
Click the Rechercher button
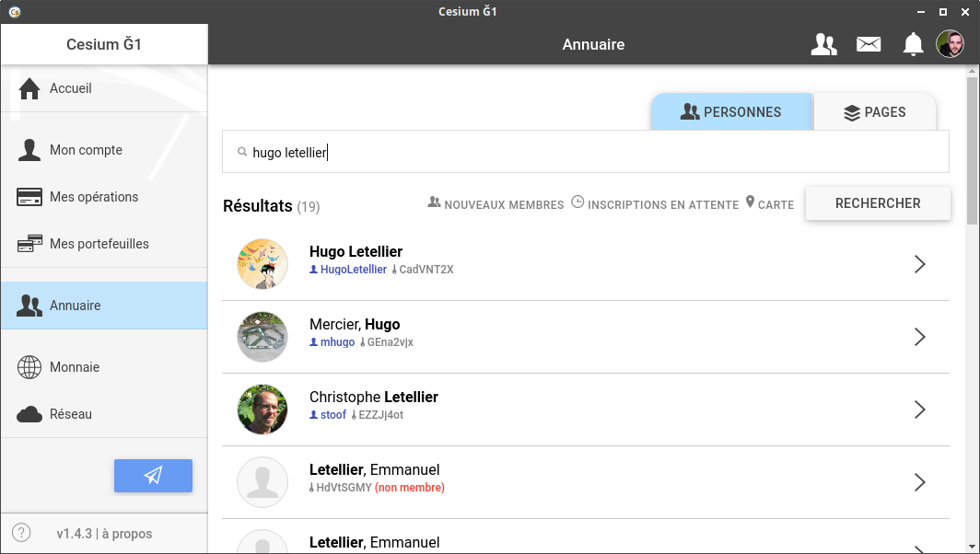(x=878, y=203)
